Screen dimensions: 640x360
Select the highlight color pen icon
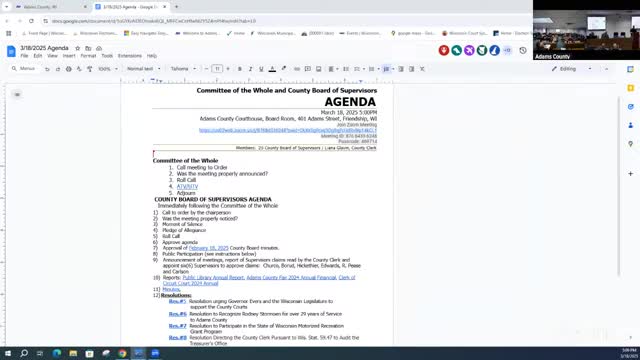[x=284, y=69]
